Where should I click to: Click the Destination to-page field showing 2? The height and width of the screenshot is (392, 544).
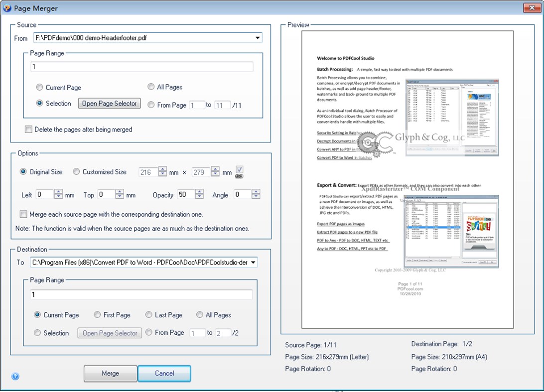(x=223, y=333)
